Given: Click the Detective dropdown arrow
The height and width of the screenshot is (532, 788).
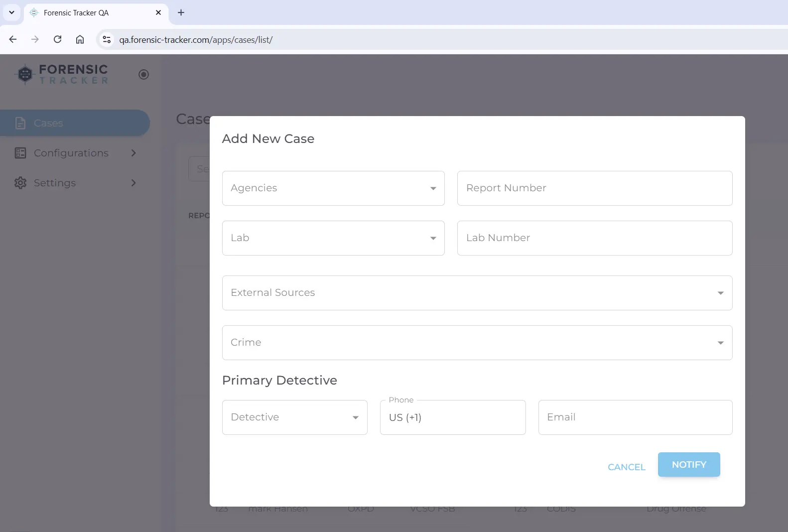Looking at the screenshot, I should [x=356, y=417].
